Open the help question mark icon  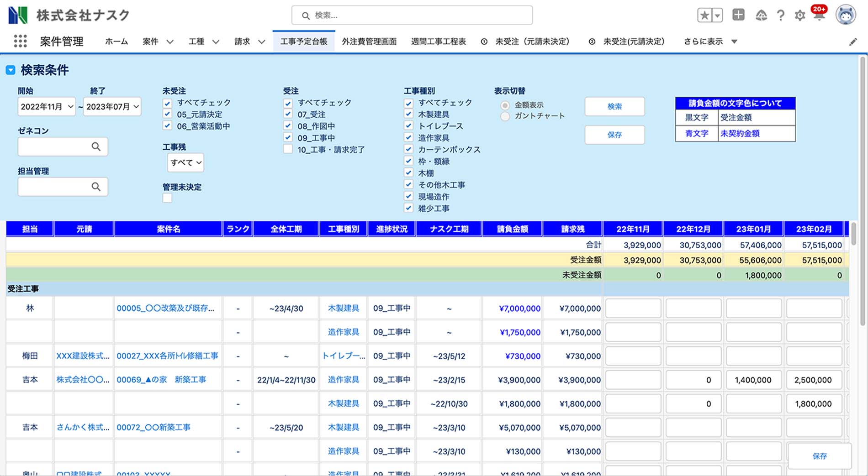point(781,16)
